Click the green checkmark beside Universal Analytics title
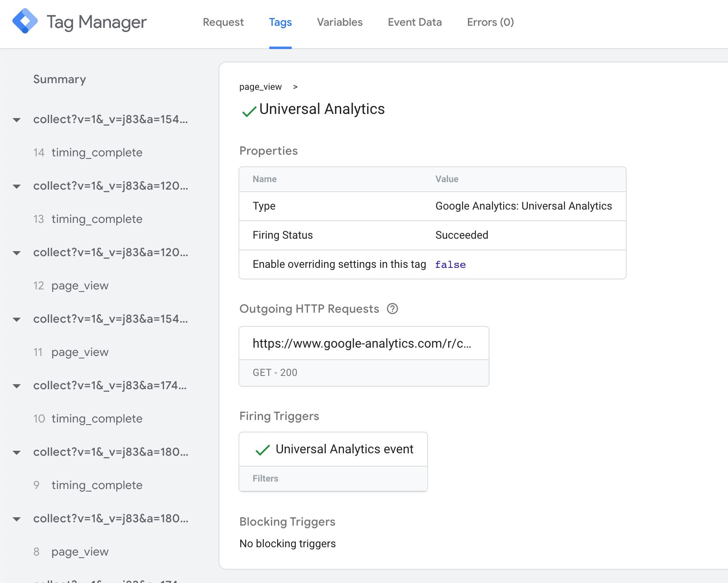728x583 pixels. click(x=249, y=111)
